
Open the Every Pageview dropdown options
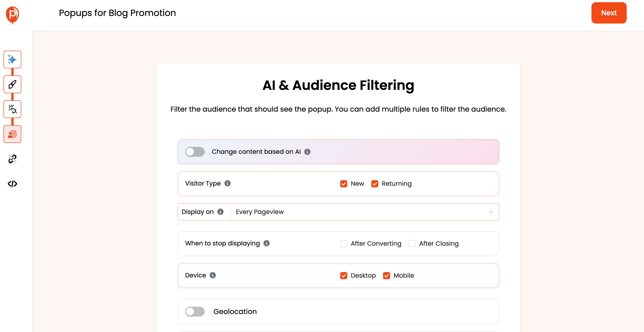coord(490,212)
